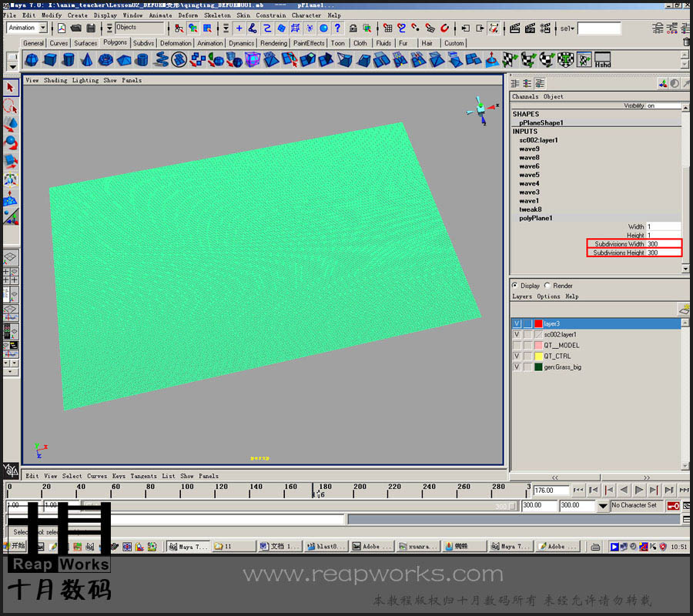Create a polygon cone from shelf
Viewport: 693px width, 616px height.
pos(86,59)
